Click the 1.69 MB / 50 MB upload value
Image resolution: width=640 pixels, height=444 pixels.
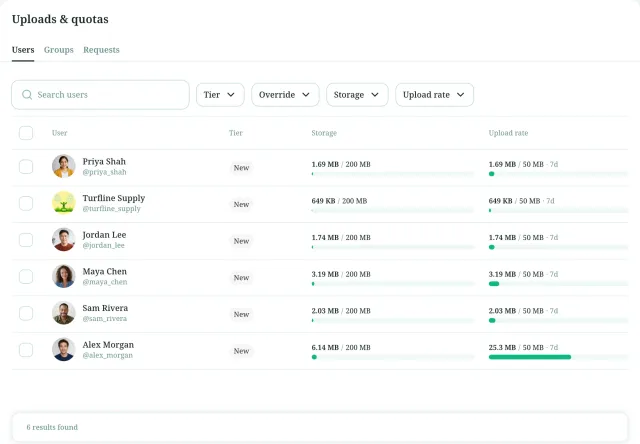[516, 164]
